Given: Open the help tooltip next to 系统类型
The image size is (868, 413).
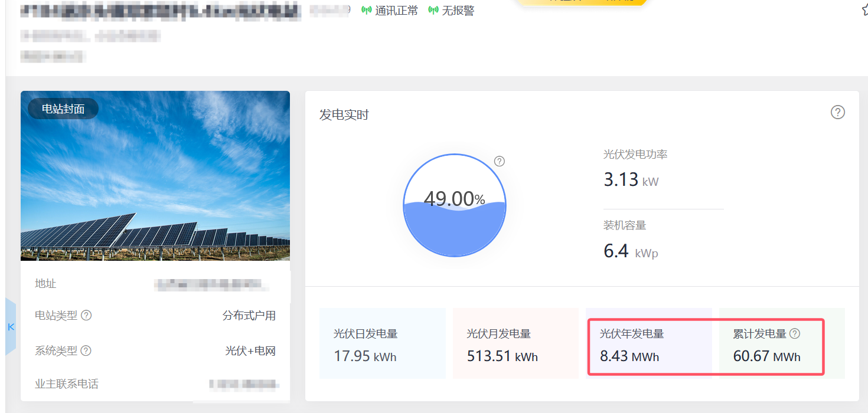Looking at the screenshot, I should (x=86, y=350).
